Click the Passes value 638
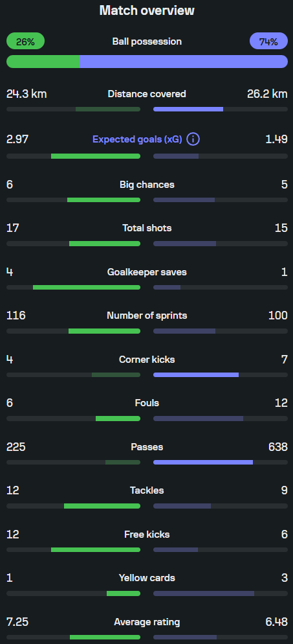The width and height of the screenshot is (293, 644). tap(278, 447)
